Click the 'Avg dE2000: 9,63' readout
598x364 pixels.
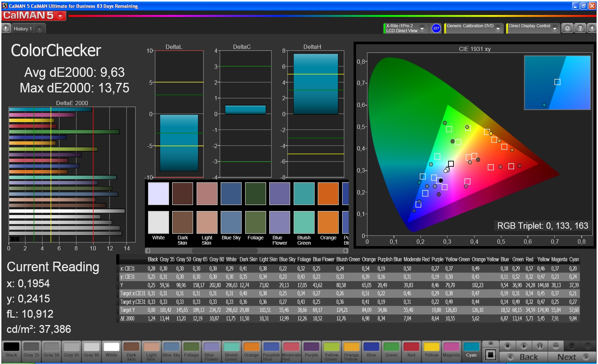coord(74,73)
